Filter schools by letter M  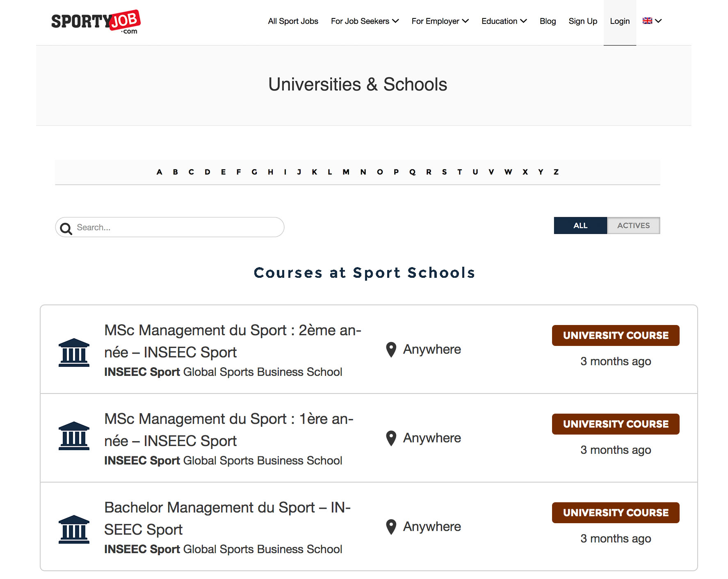(346, 172)
